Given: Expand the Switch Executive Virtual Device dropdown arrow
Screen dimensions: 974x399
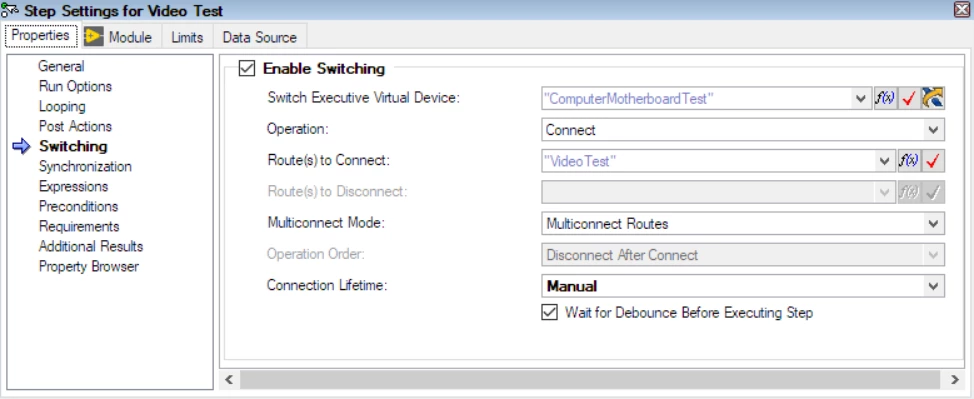Looking at the screenshot, I should tap(861, 98).
